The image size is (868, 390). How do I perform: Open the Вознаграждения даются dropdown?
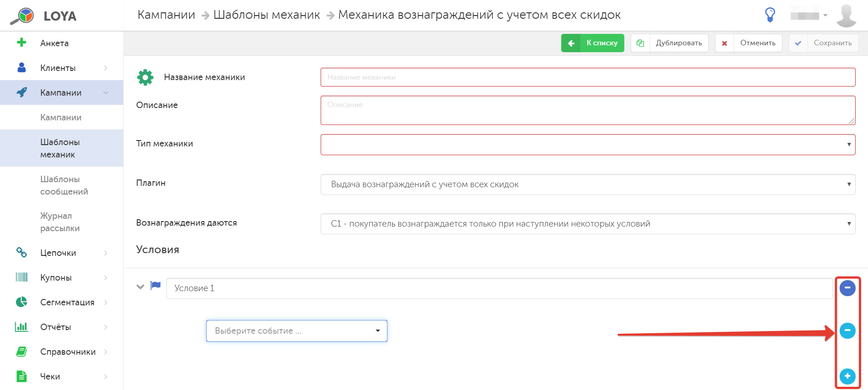pos(588,224)
